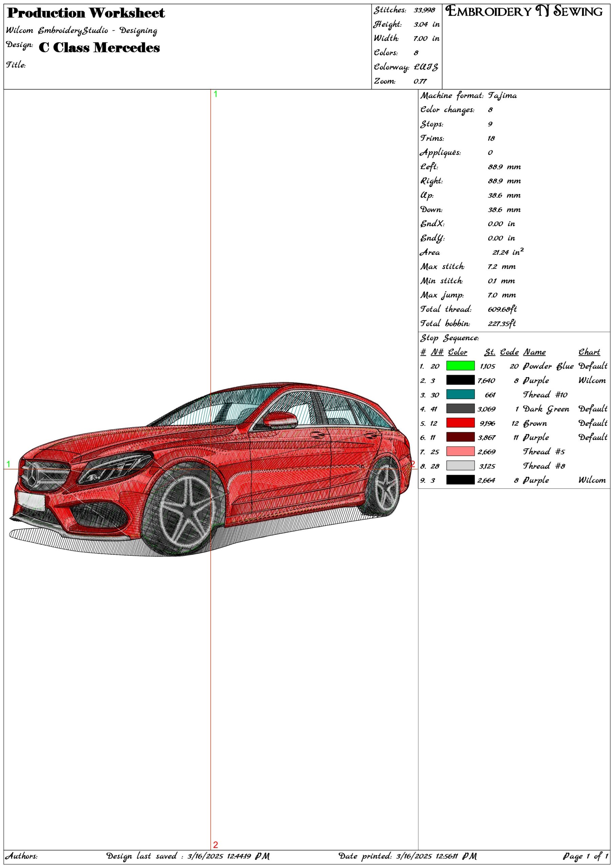Click the stitch count '9,196'
Viewport: 614px width, 868px height.
(487, 423)
